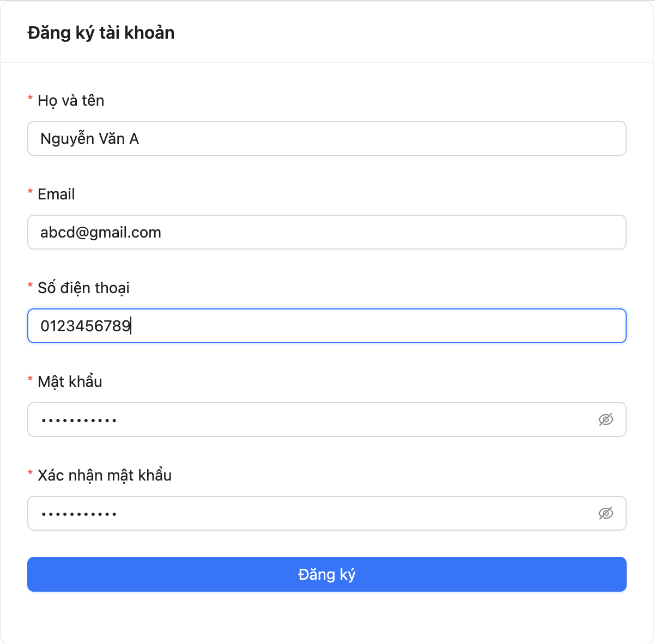Click the Họ và tên label
Image resolution: width=655 pixels, height=644 pixels.
pos(71,101)
